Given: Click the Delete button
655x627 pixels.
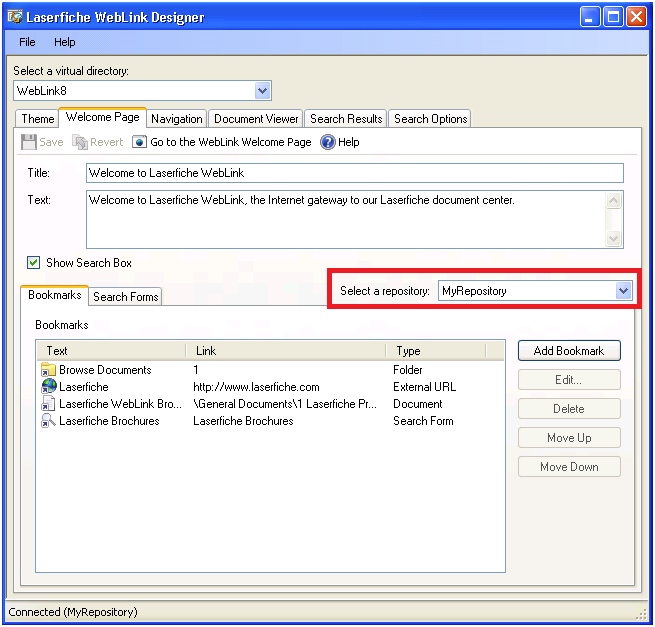Looking at the screenshot, I should 569,409.
